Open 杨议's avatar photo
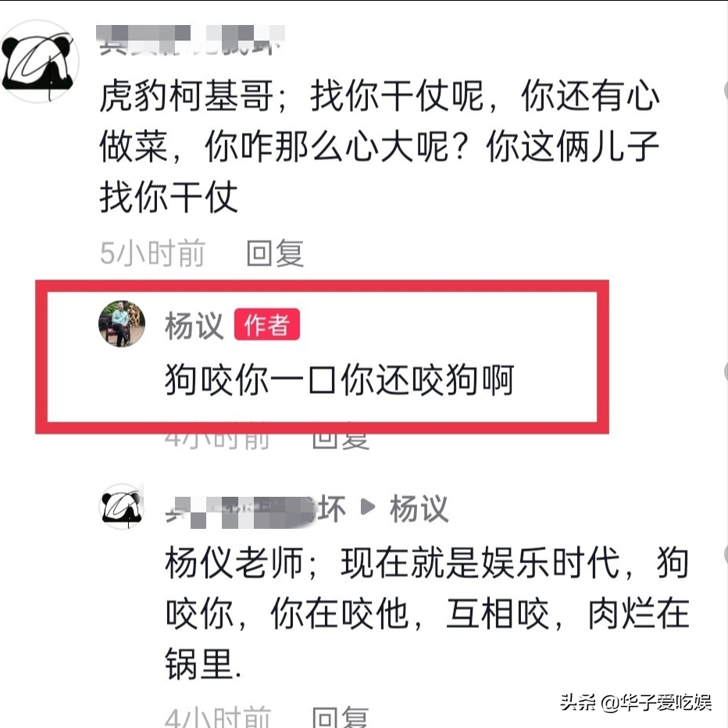Screen dimensions: 728x728 [122, 323]
